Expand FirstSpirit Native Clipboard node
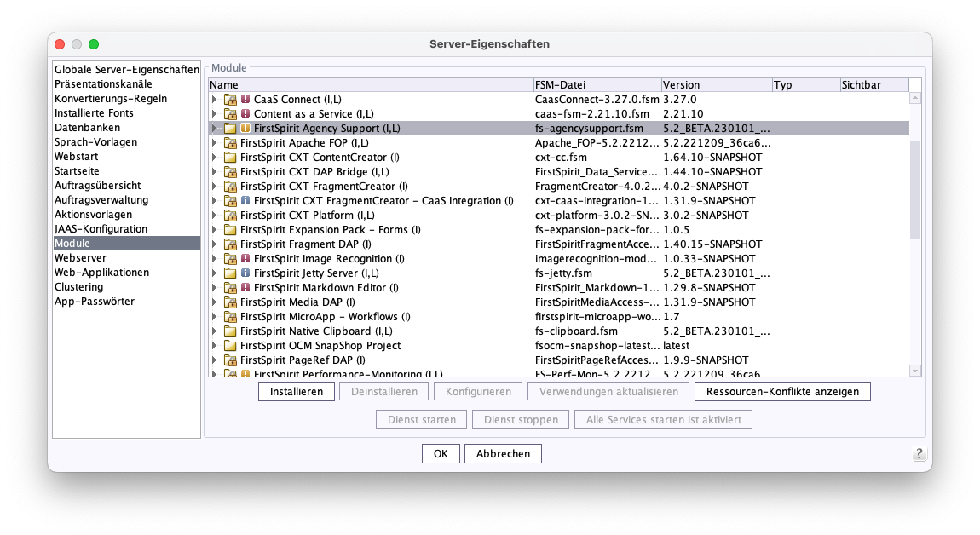The image size is (980, 535). [x=215, y=331]
